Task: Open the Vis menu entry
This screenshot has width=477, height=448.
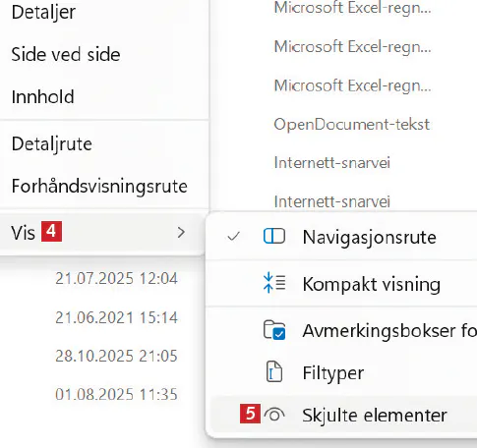Action: (x=102, y=233)
